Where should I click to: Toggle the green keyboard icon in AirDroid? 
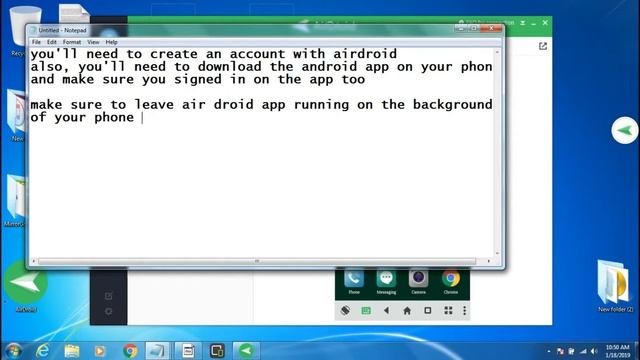click(x=366, y=311)
